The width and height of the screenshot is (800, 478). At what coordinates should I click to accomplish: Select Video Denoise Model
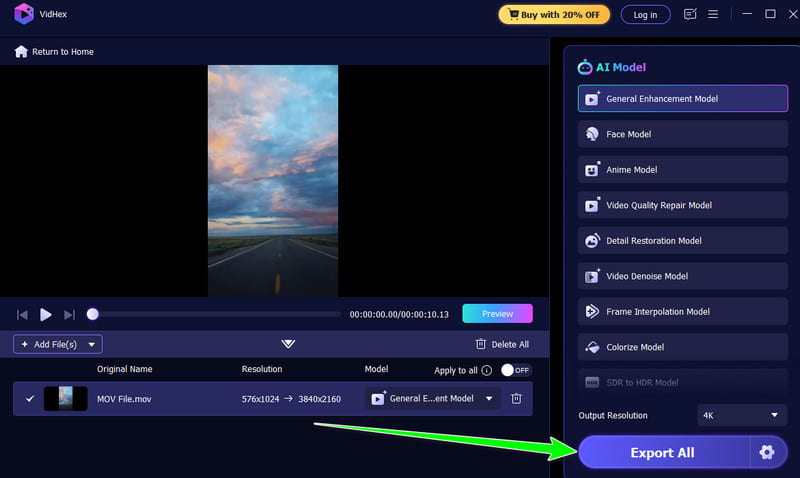(683, 276)
